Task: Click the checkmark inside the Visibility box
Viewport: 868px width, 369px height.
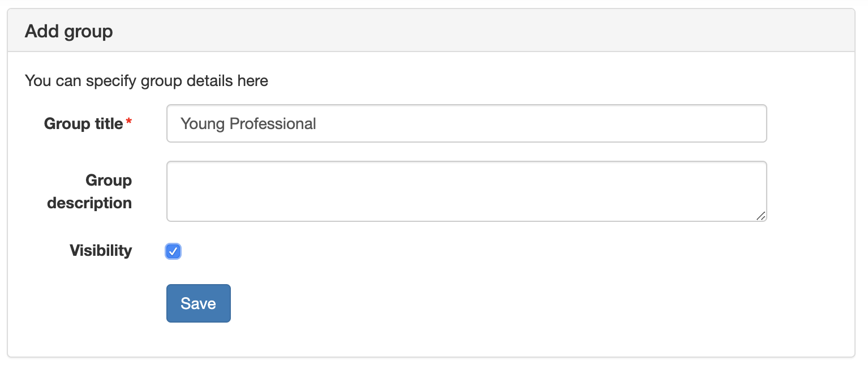Action: 173,251
